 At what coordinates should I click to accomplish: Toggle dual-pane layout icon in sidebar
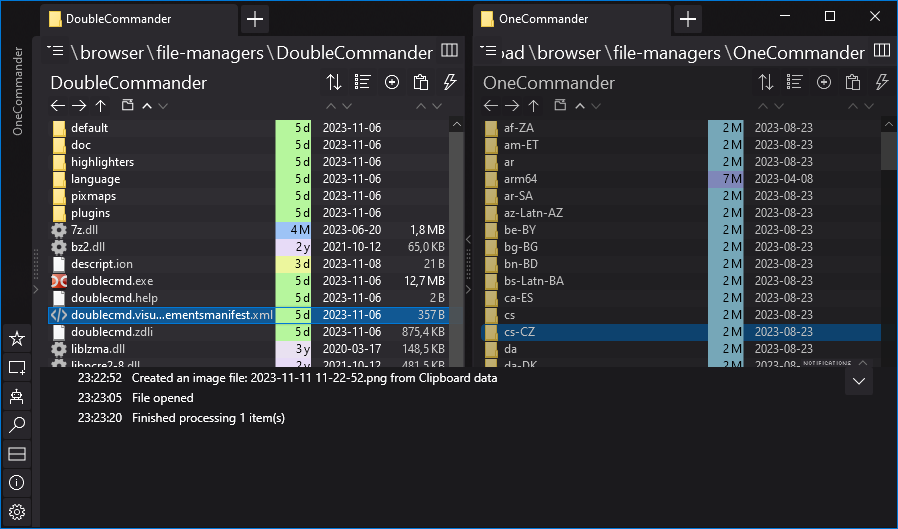pos(16,455)
